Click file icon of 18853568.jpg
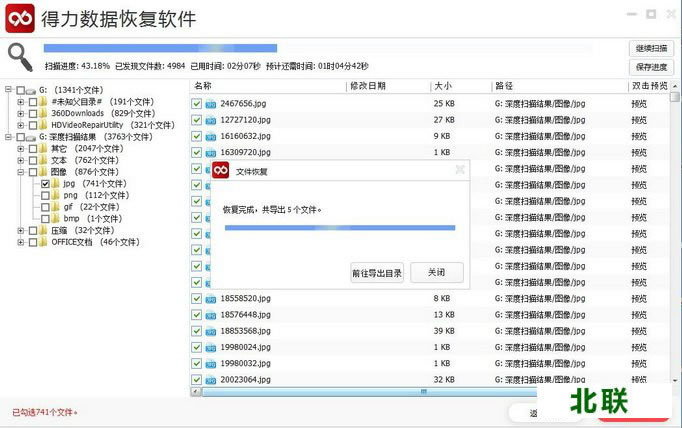Viewport: 682px width, 428px height. [211, 331]
